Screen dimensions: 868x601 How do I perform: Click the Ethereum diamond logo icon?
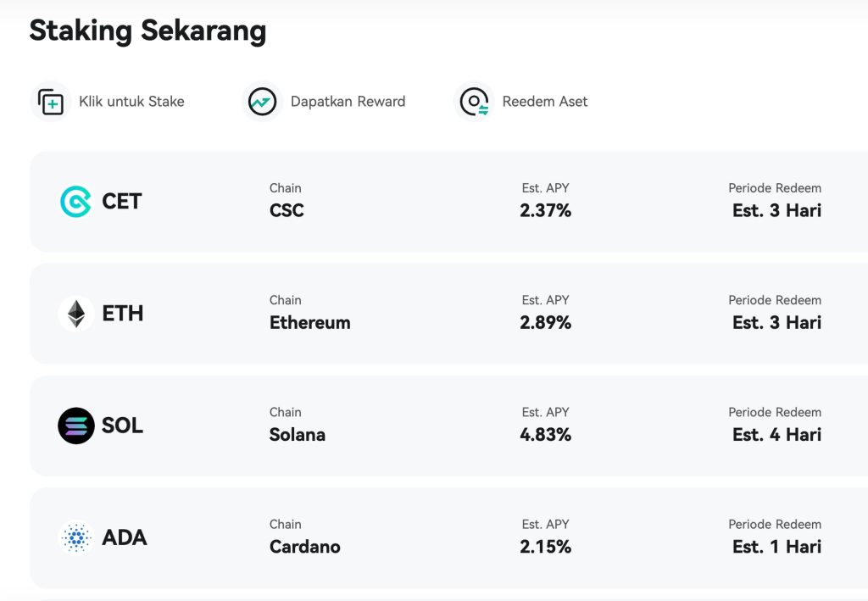tap(75, 313)
